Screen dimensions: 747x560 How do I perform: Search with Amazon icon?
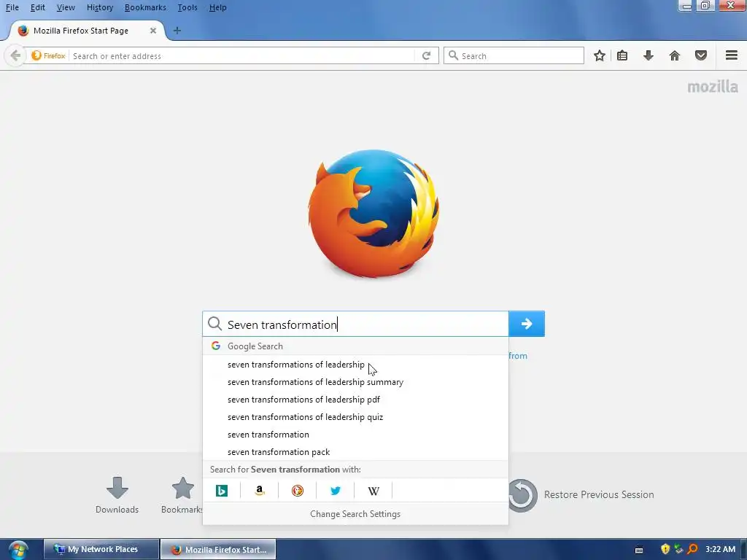click(x=260, y=491)
